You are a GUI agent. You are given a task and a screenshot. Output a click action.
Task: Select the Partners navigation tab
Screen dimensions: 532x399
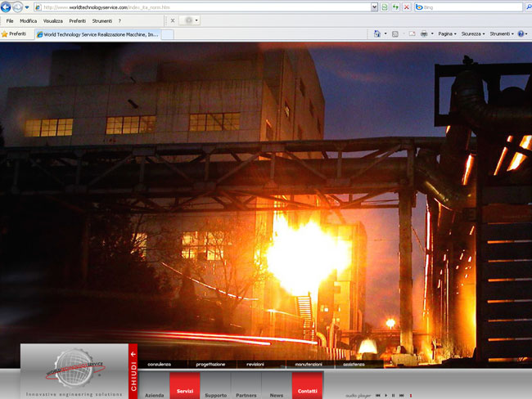click(x=246, y=387)
